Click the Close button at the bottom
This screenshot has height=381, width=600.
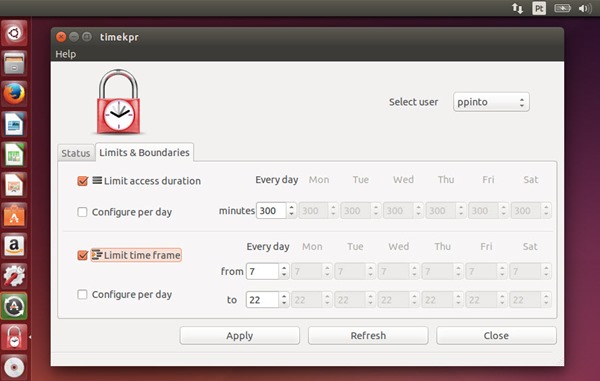click(x=496, y=335)
